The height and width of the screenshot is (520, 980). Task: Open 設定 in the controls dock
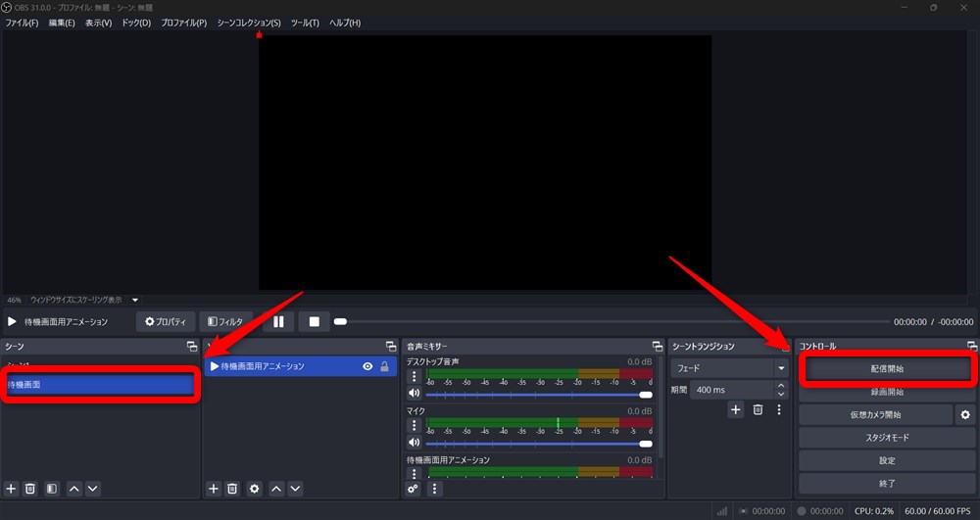[887, 460]
